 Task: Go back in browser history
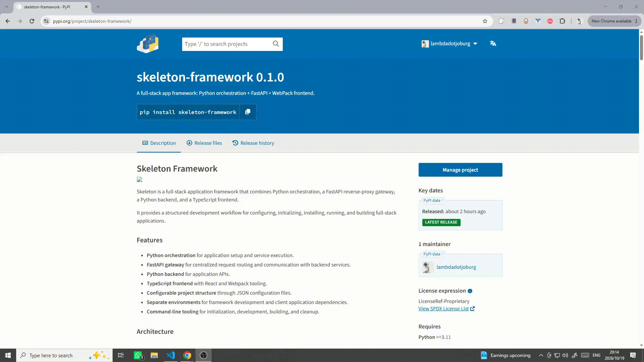(8, 21)
